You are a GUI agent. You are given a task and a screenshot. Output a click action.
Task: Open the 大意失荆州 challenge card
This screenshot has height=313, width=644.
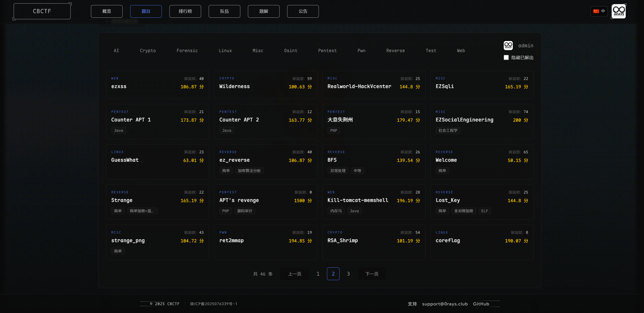(x=374, y=121)
